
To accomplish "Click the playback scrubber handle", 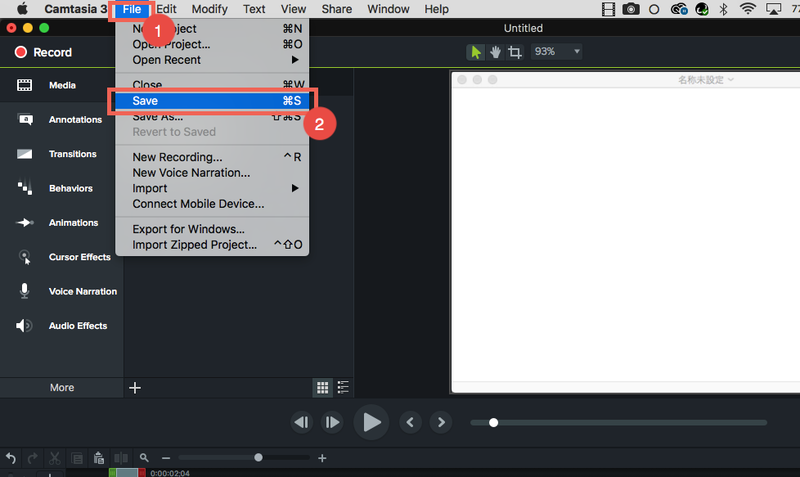I will 493,423.
